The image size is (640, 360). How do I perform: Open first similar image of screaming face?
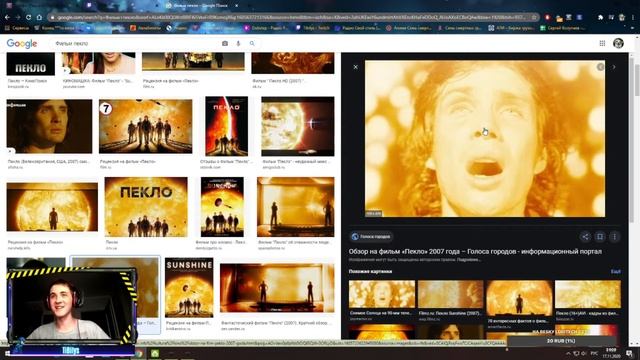[x=382, y=294]
